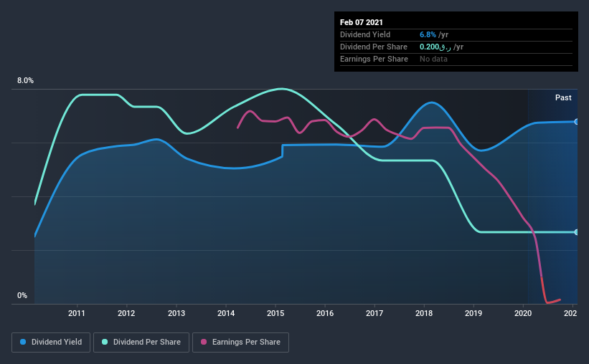Screen dimensions: 589x364
Task: Click the 2014 x-axis label
Action: pos(226,313)
